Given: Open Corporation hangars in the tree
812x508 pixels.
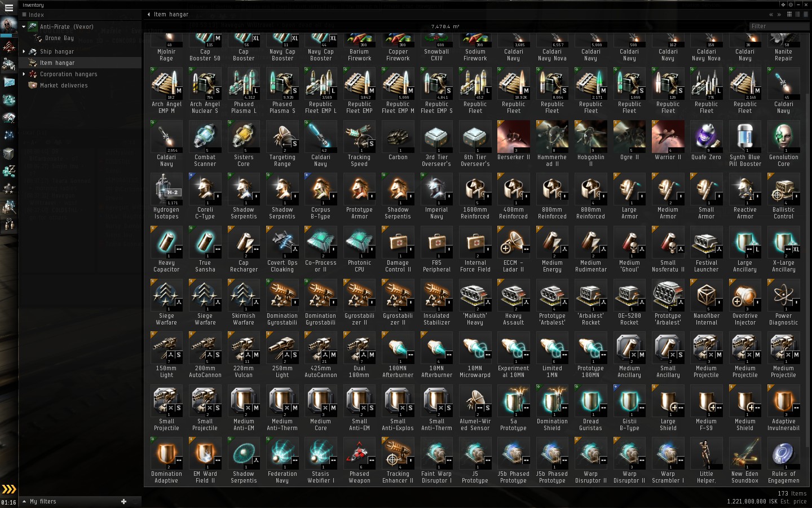Looking at the screenshot, I should [x=69, y=74].
